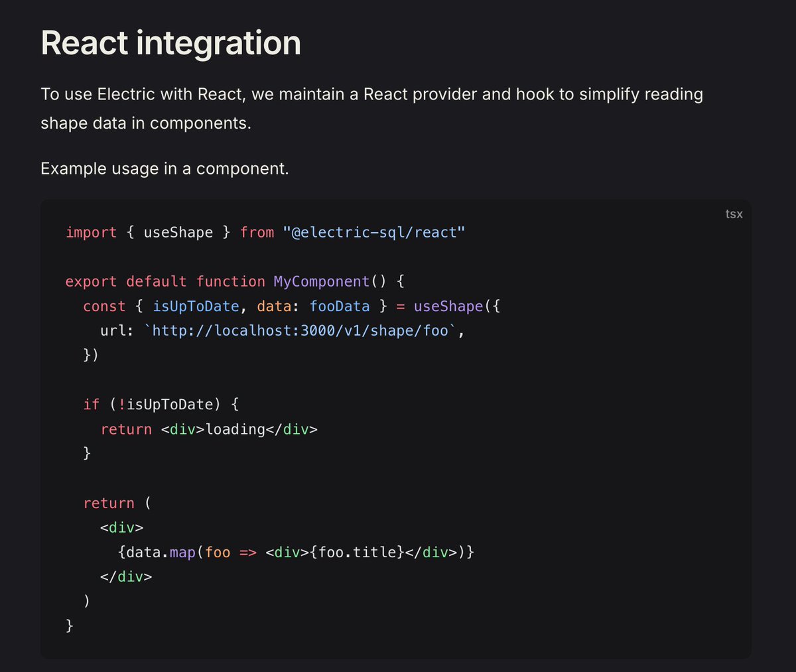The width and height of the screenshot is (796, 672).
Task: Click the "loading" div return line
Action: (x=209, y=429)
